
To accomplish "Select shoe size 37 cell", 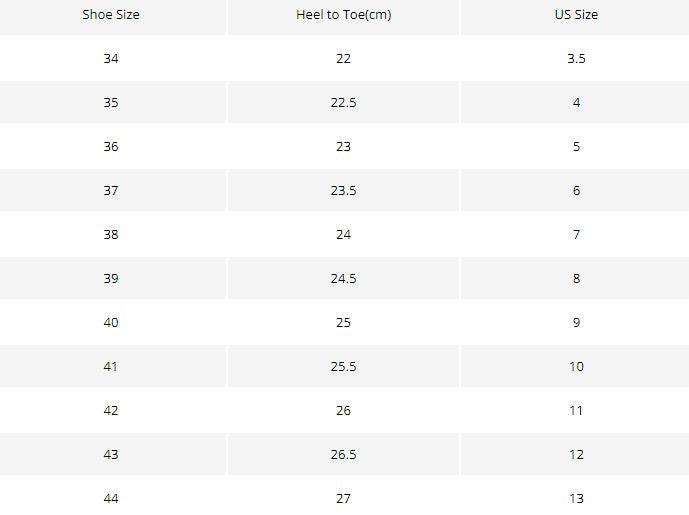I will pyautogui.click(x=111, y=190).
